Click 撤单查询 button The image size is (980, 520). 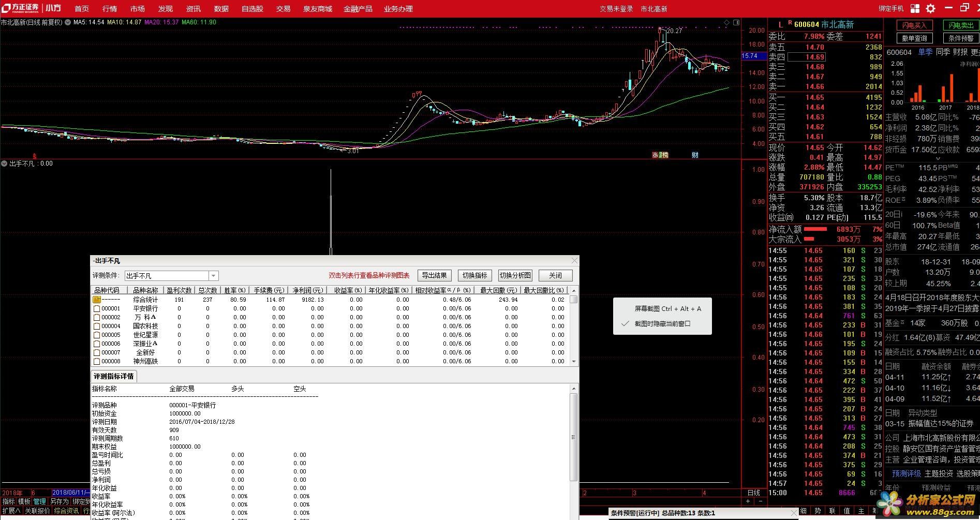914,38
